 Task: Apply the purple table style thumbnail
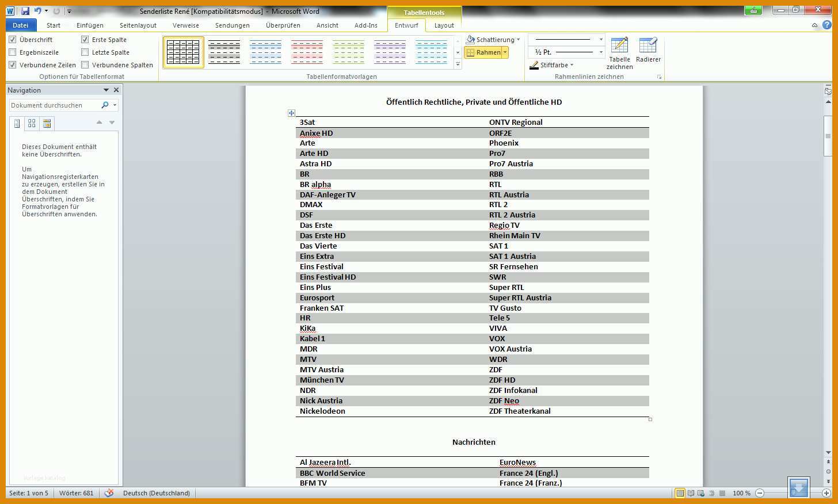pyautogui.click(x=390, y=52)
